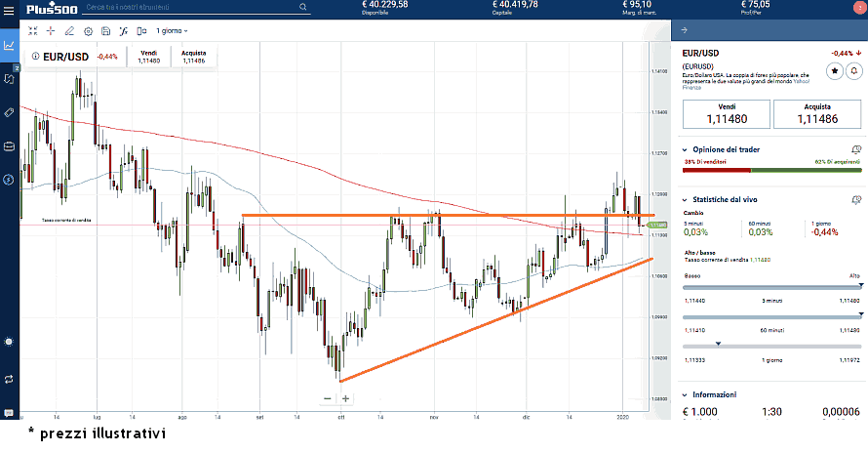
Task: Open chart settings gear
Action: pyautogui.click(x=88, y=31)
